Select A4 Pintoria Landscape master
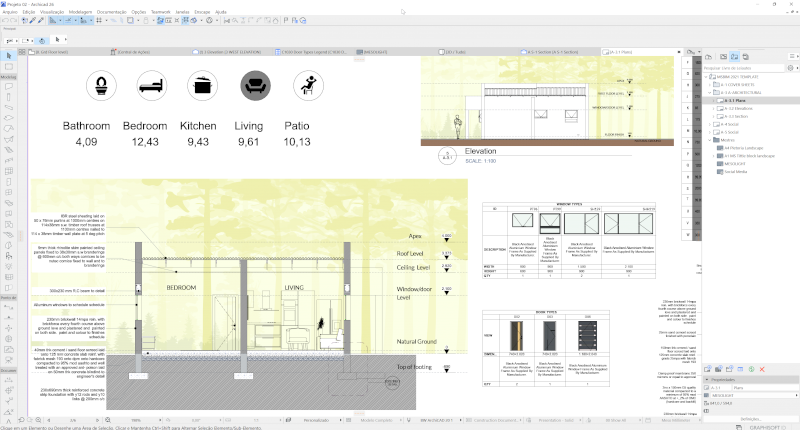The height and width of the screenshot is (430, 800). pos(742,147)
